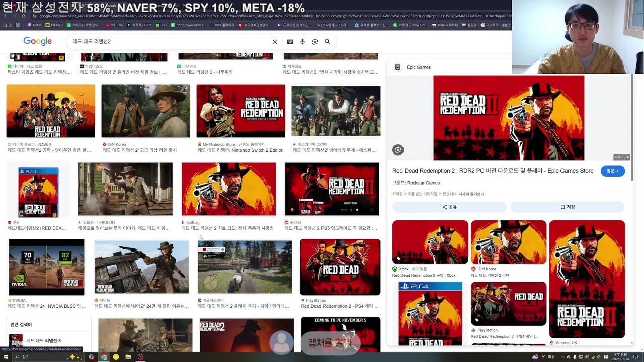Image resolution: width=644 pixels, height=362 pixels.
Task: Click the Google logo
Action: (38, 41)
